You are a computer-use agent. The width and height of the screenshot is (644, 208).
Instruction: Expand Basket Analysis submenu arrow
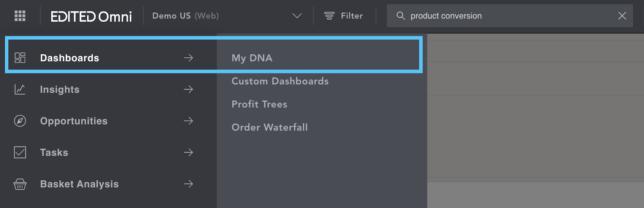pyautogui.click(x=188, y=184)
